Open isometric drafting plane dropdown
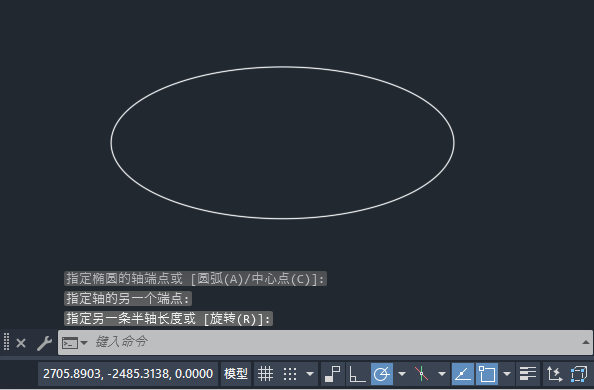 point(441,374)
